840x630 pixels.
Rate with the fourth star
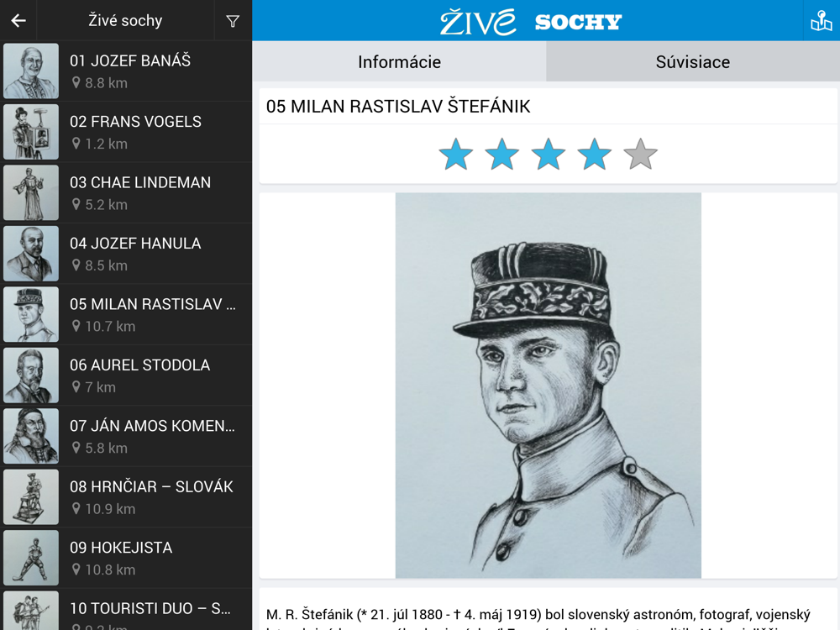click(595, 155)
